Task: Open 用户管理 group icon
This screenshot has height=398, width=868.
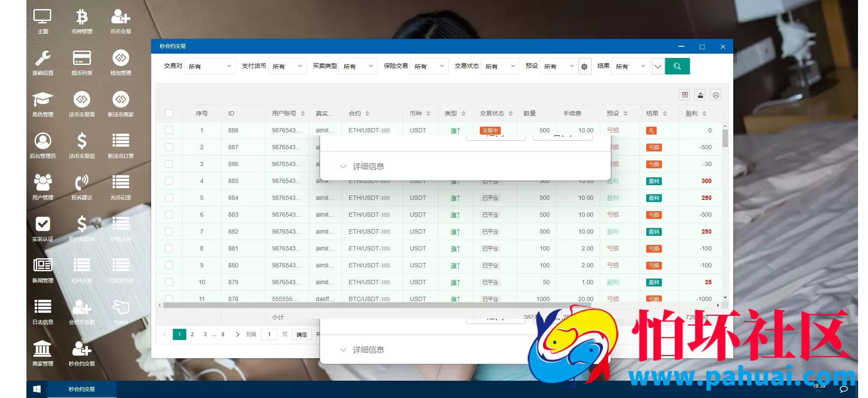Action: [x=42, y=188]
